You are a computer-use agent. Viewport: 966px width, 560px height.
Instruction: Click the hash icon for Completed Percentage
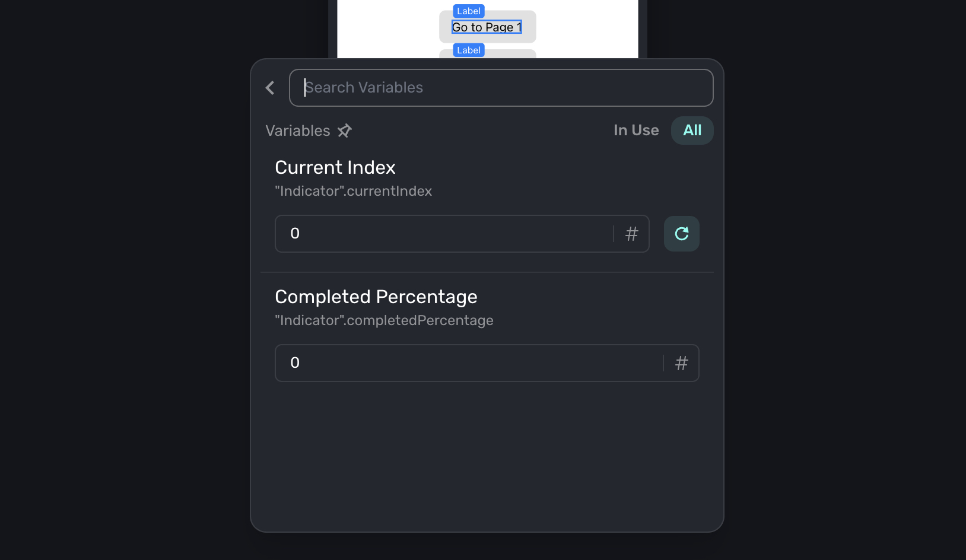click(x=681, y=363)
